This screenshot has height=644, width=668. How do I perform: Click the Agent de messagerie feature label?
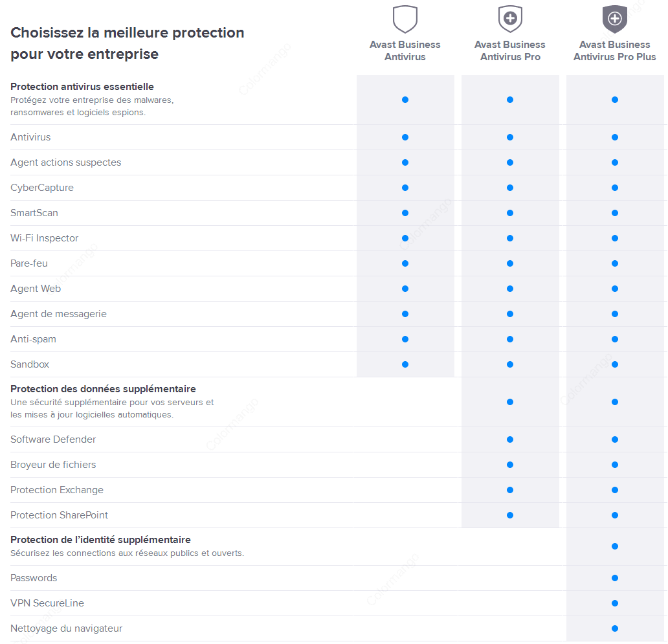[58, 314]
